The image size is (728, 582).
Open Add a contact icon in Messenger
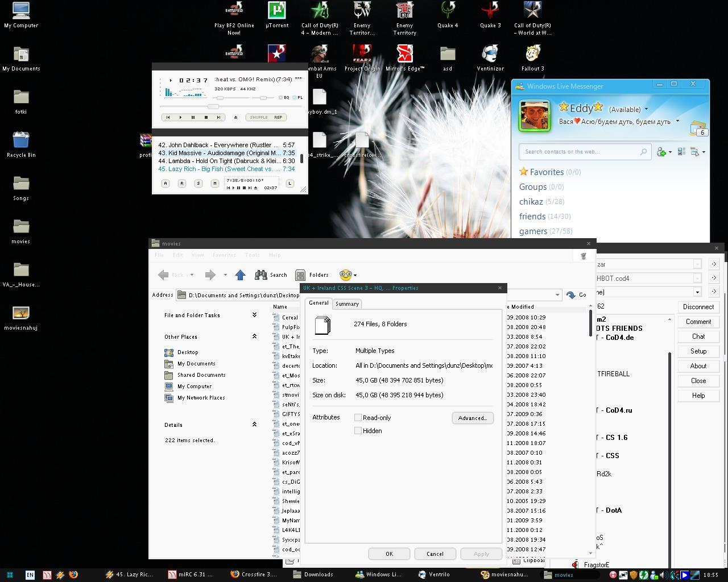(x=661, y=152)
